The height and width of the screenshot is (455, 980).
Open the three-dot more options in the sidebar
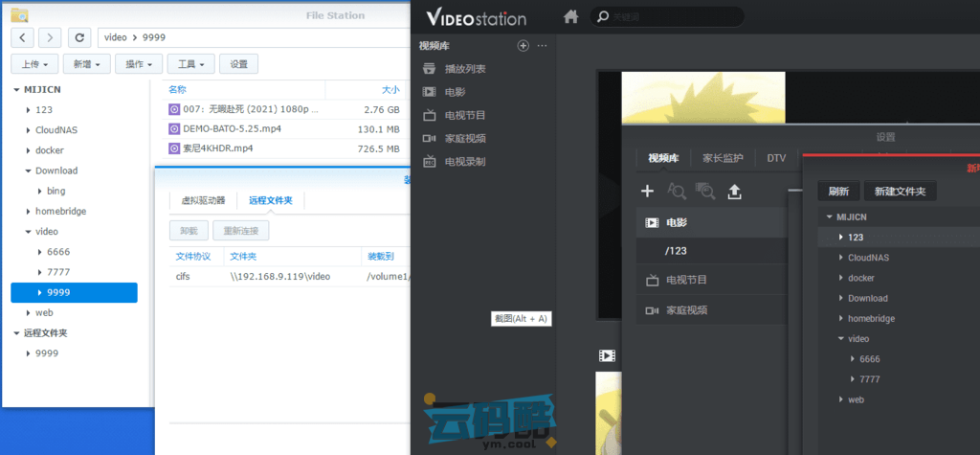[x=543, y=45]
